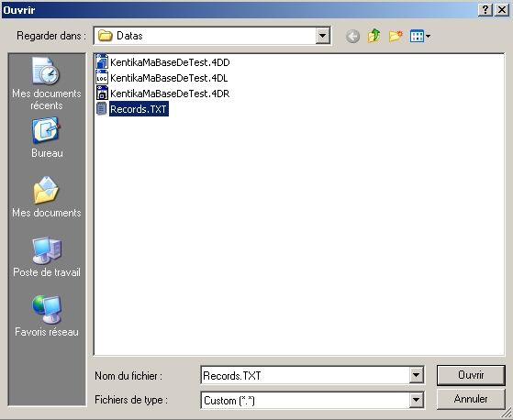513x420 pixels.
Task: Select KentikaMaBaseDeTest.4DL log file
Action: coord(162,78)
